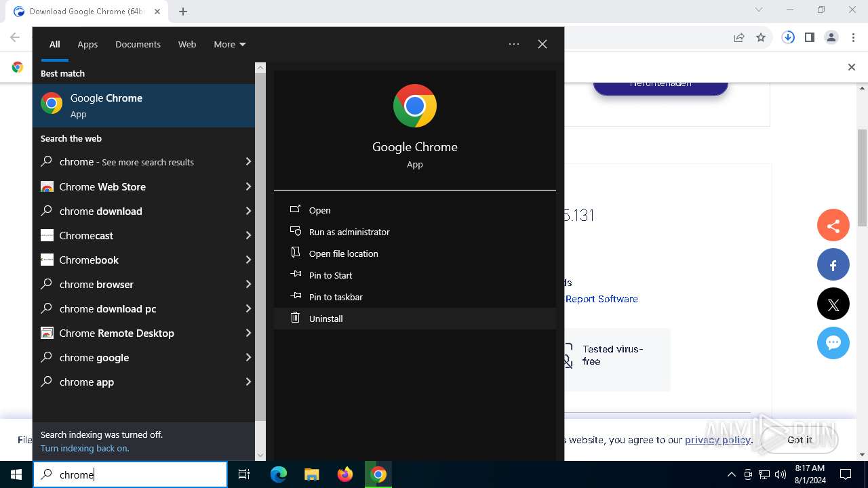868x488 pixels.
Task: Click the blue chat bubble share button
Action: pos(833,344)
